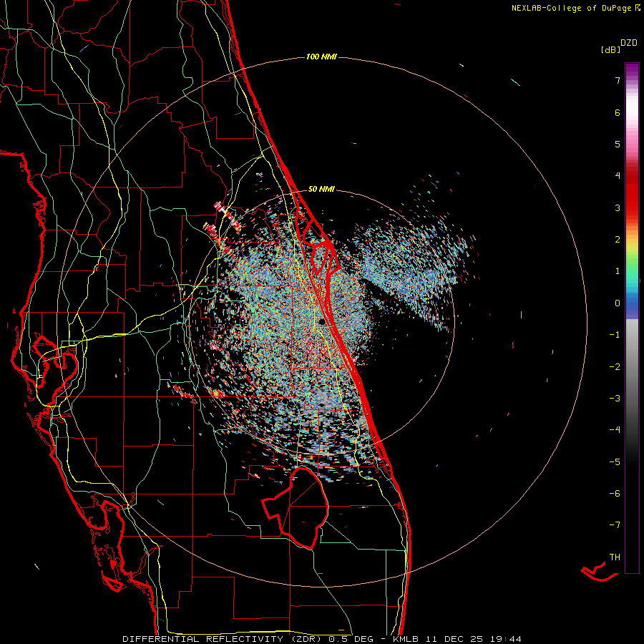
Task: Click the 7 dB value on the color scale
Action: point(618,80)
